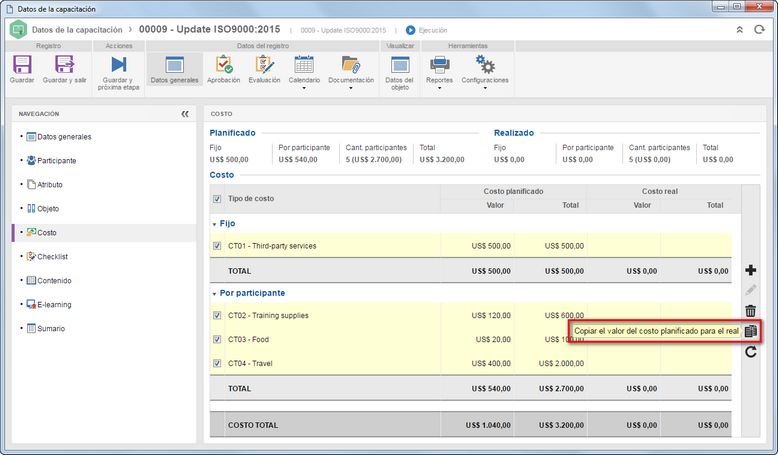778x455 pixels.
Task: Click CT04 planned total US$ 2.000,00
Action: [561, 363]
